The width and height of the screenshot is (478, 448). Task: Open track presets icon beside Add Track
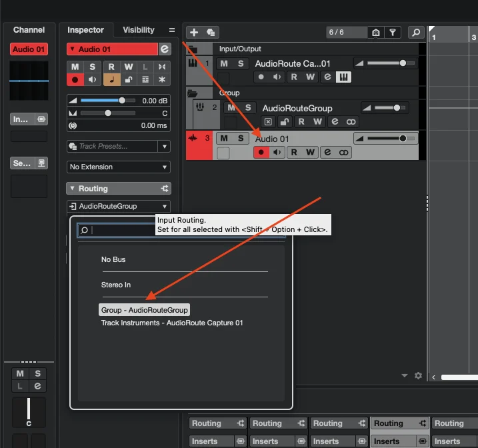tap(211, 32)
